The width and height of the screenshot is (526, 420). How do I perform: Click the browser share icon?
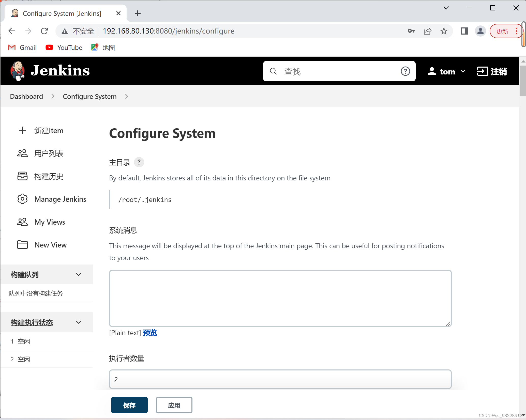click(x=428, y=31)
